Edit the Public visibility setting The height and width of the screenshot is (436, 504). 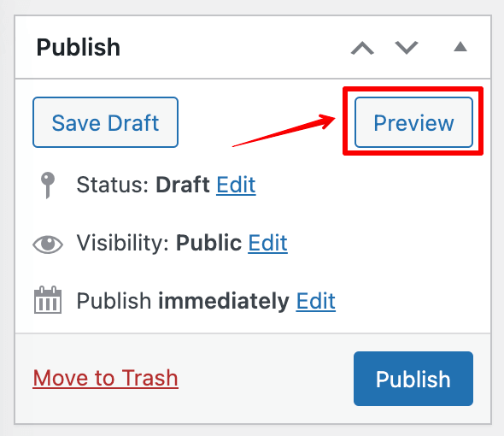[x=267, y=243]
